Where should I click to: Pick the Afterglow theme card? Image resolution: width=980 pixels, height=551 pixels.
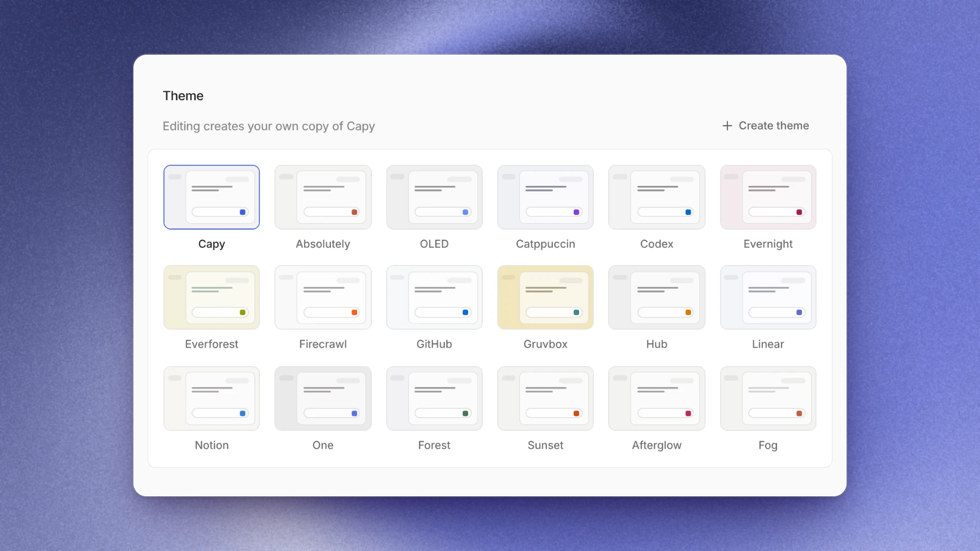(657, 398)
